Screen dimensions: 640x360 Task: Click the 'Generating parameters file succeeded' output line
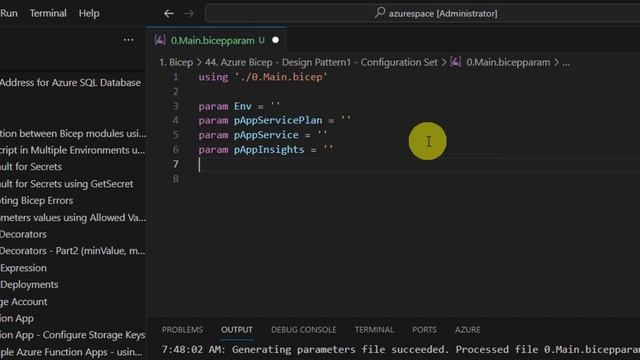400,349
